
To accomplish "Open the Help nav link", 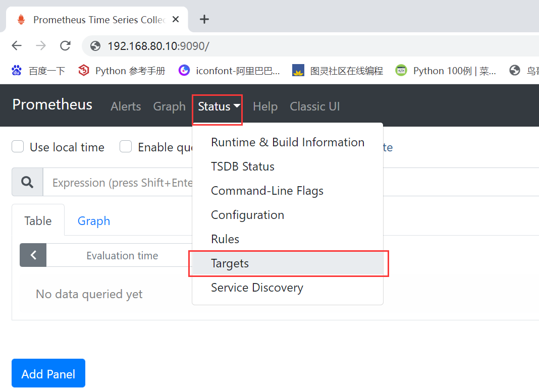I will pyautogui.click(x=265, y=106).
